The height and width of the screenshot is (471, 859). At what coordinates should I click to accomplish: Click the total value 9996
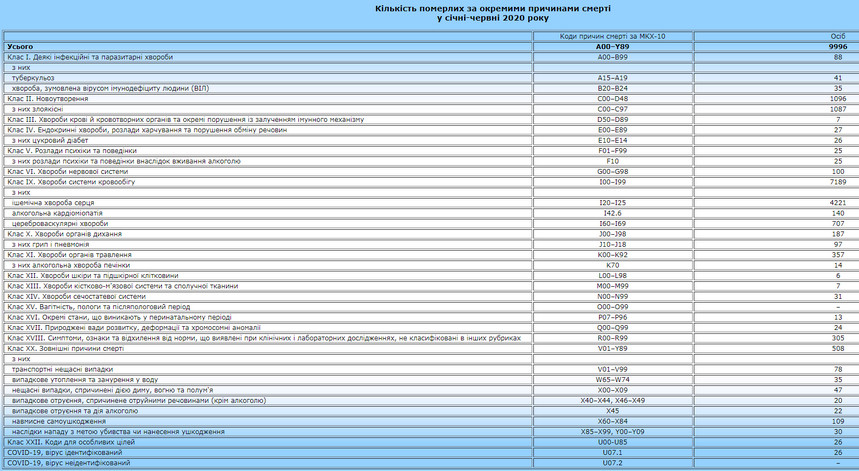(x=837, y=46)
